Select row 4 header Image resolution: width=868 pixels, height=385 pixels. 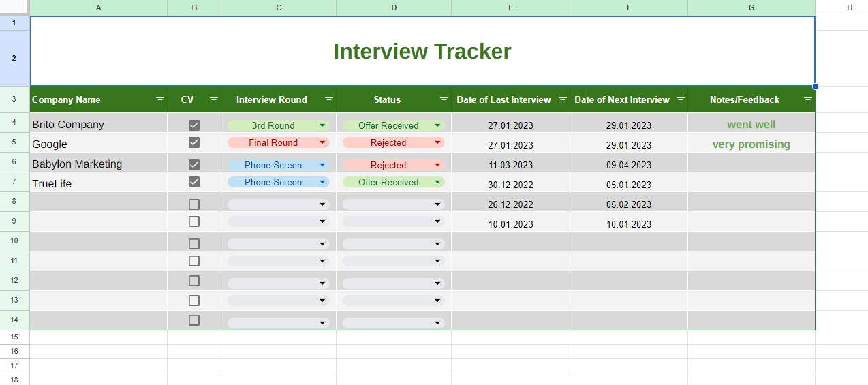15,123
